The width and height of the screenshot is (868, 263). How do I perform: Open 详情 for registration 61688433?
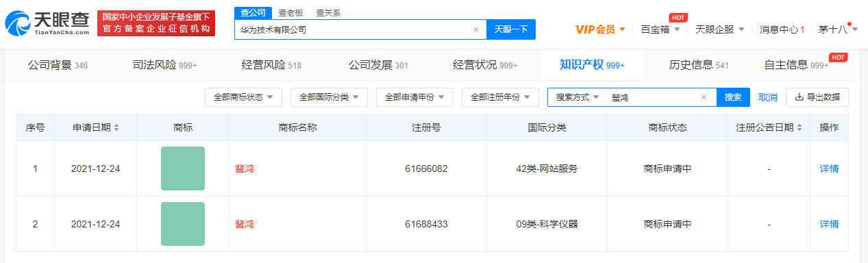pos(829,224)
